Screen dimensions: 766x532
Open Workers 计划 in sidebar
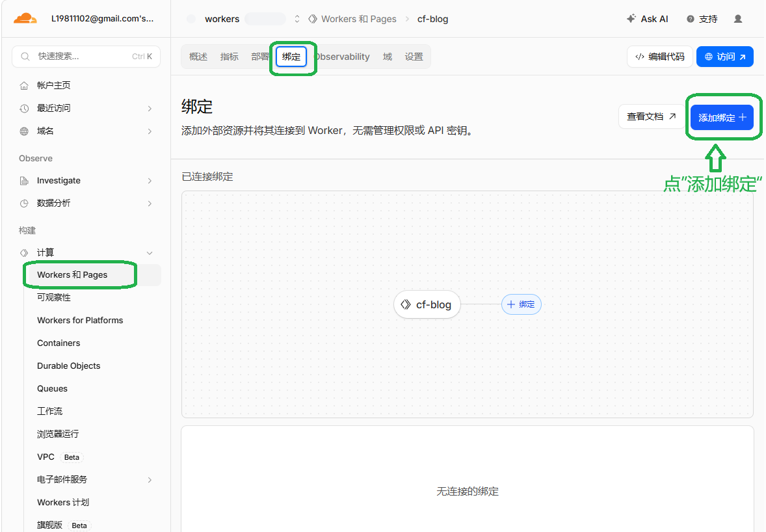(x=63, y=503)
